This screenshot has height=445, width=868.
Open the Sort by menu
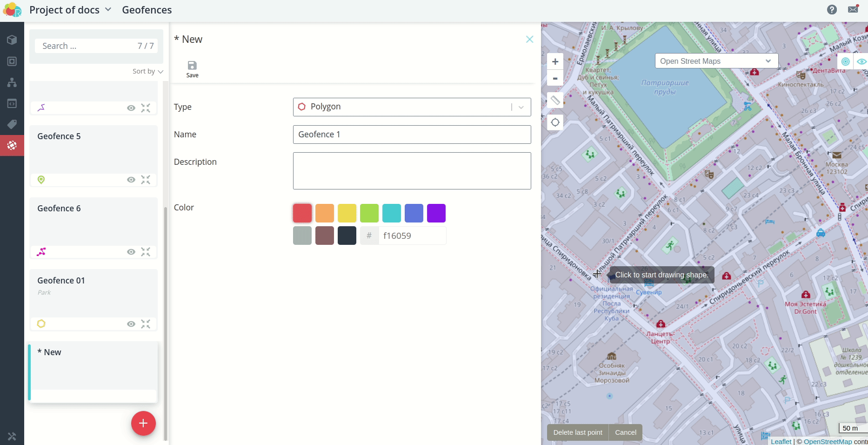pos(147,71)
